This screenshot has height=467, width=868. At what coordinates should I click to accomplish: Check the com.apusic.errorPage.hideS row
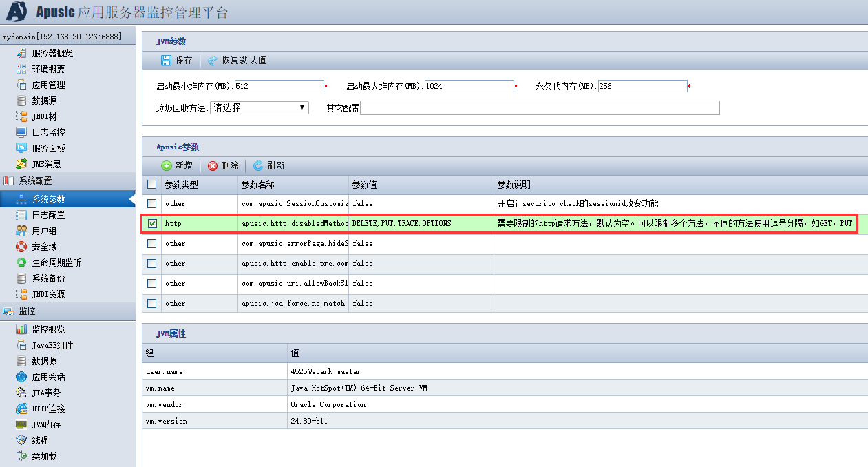151,243
